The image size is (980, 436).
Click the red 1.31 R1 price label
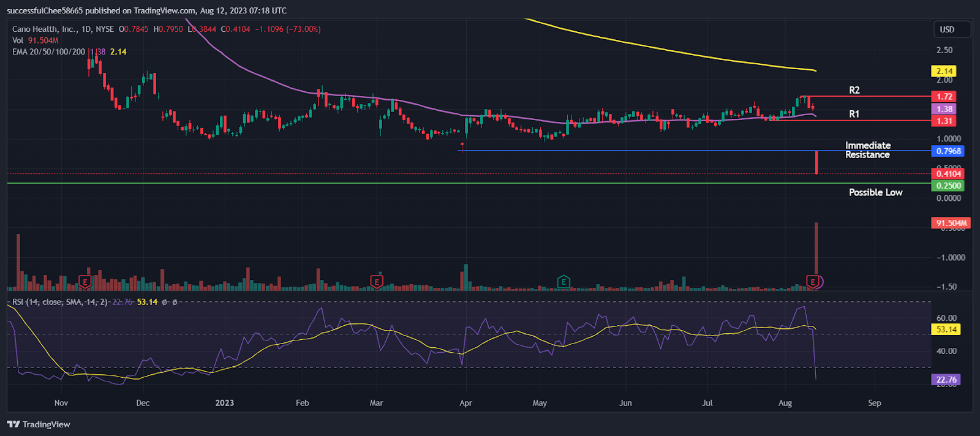(944, 121)
